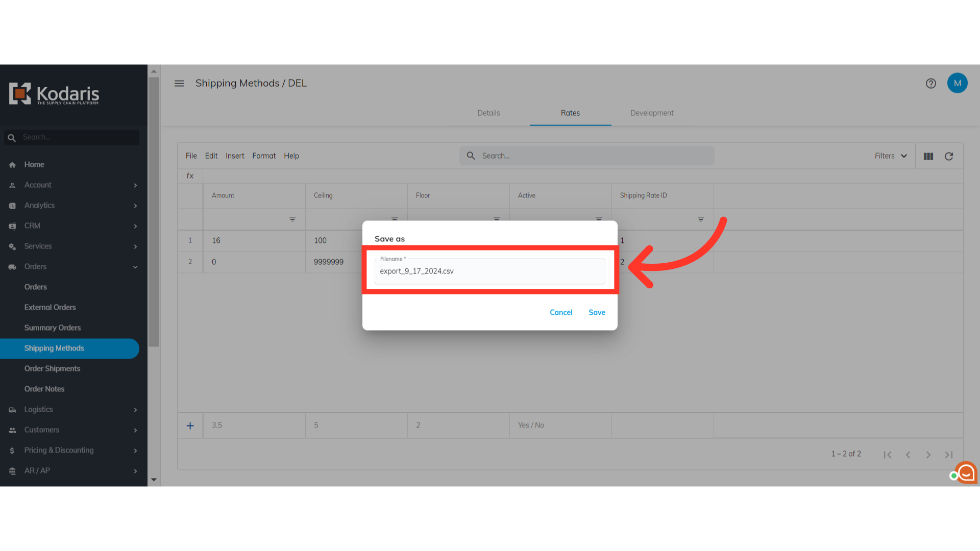Open the column chooser icon
The image size is (980, 551).
pos(928,157)
